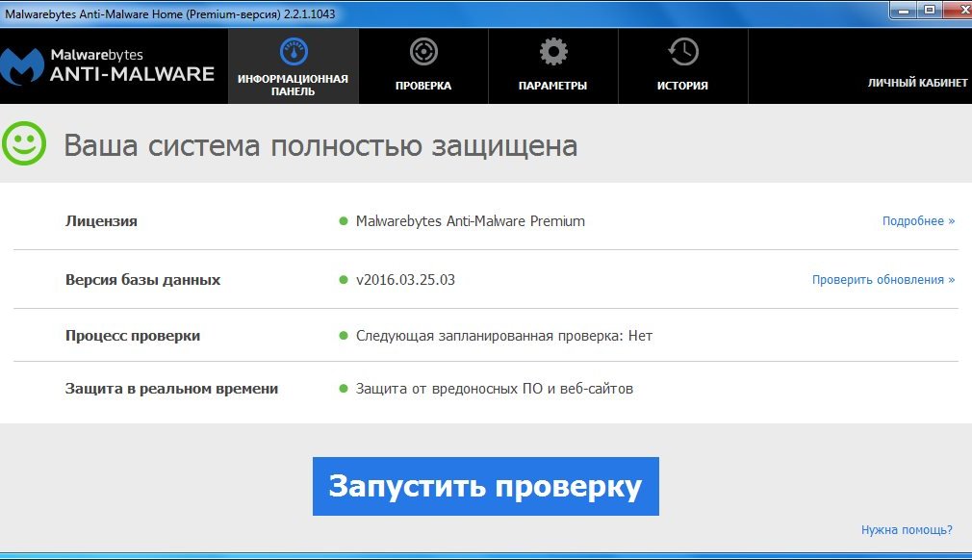Click Ваша система полностью защищена heading
Screen dimensions: 972x560
[x=320, y=146]
